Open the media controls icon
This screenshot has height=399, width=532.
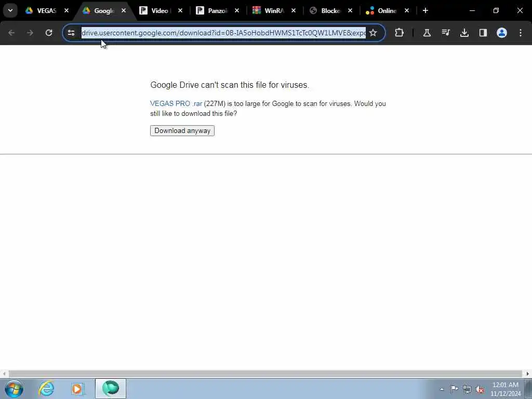pos(445,33)
